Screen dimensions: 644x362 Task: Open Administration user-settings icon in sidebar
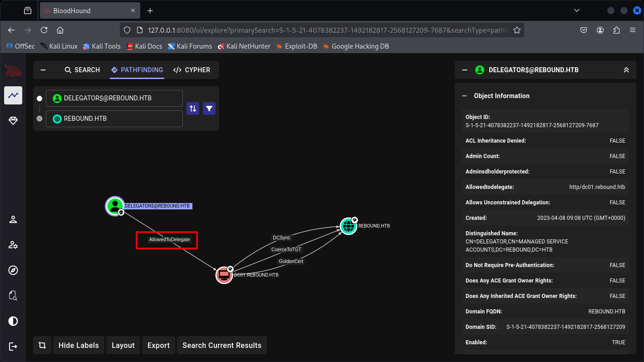(x=13, y=245)
